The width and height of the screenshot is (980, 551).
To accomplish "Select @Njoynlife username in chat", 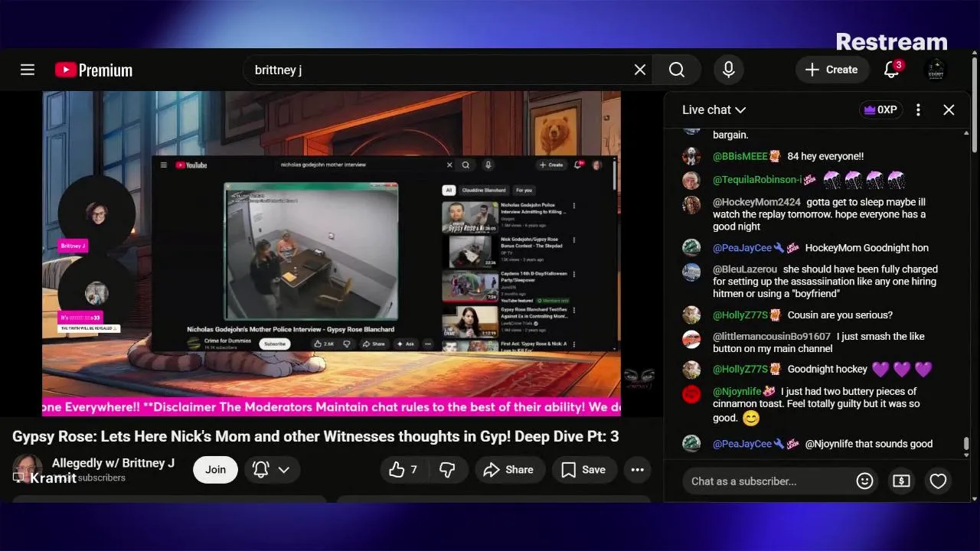I will click(x=737, y=392).
